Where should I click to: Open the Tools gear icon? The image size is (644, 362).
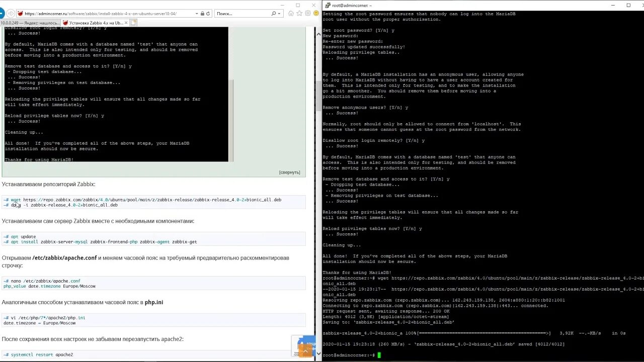tap(308, 14)
